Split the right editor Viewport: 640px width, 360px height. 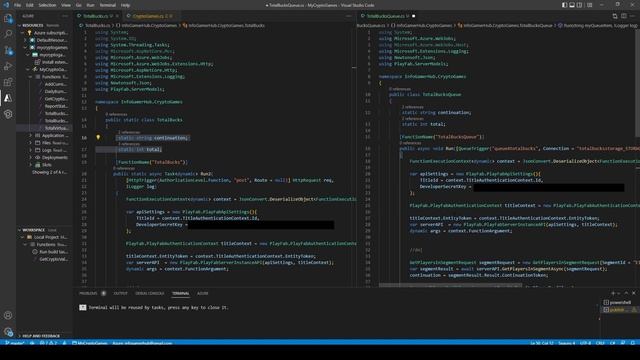point(624,16)
